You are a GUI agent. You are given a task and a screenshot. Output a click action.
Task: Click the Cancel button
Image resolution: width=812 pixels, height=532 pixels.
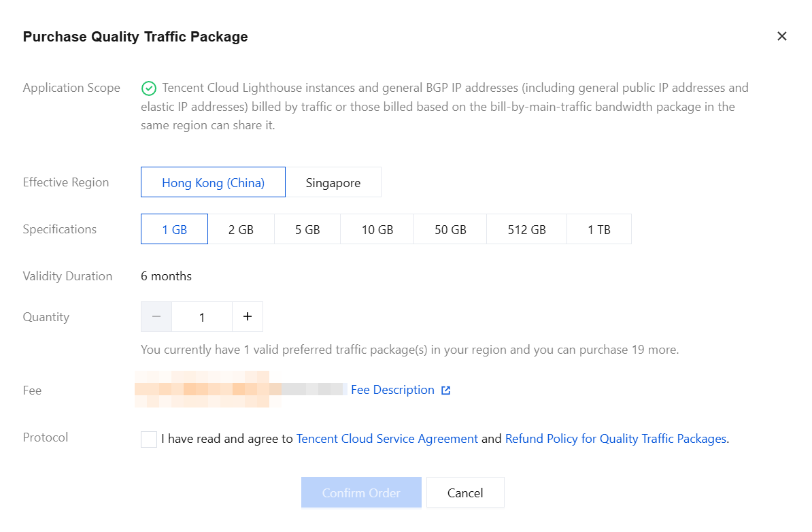(x=465, y=492)
